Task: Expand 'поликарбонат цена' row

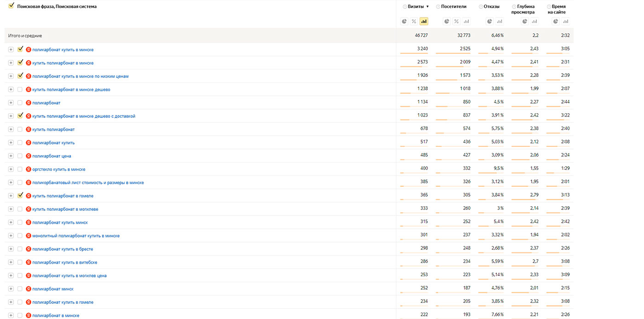Action: pyautogui.click(x=11, y=156)
